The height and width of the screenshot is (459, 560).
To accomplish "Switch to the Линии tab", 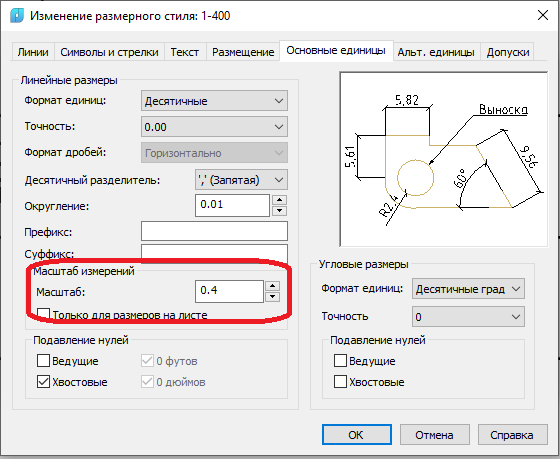I will (33, 52).
